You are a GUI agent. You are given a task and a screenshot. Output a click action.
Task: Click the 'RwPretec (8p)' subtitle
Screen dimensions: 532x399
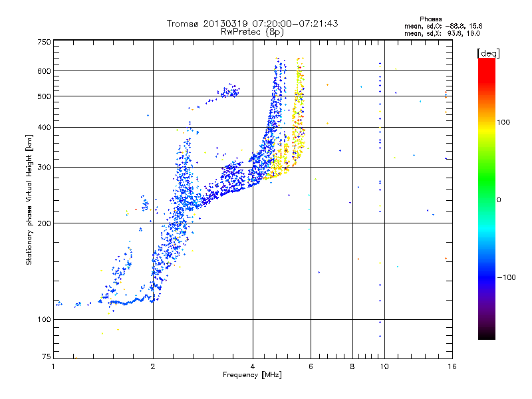point(252,32)
